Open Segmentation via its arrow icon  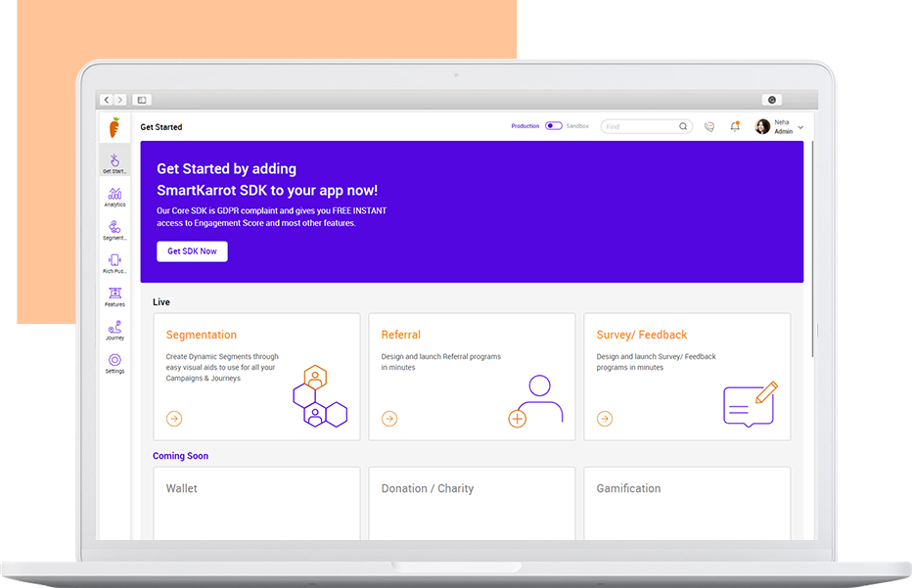[174, 418]
